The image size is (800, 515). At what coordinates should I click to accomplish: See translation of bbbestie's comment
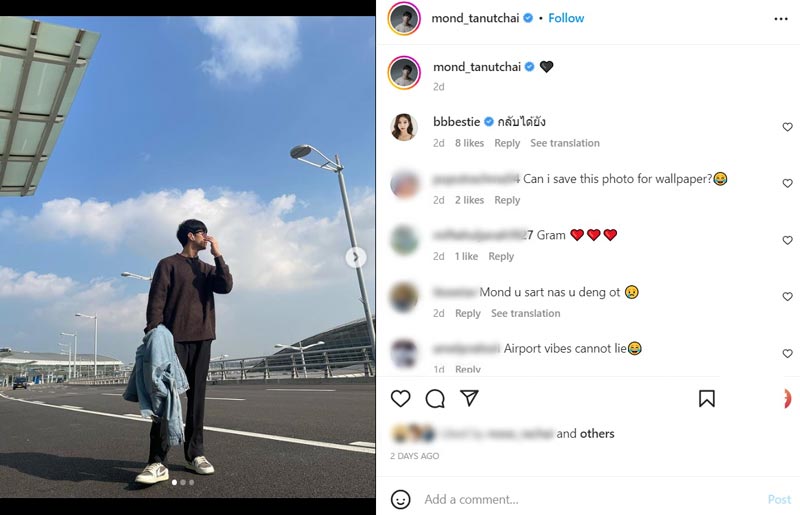coord(565,143)
